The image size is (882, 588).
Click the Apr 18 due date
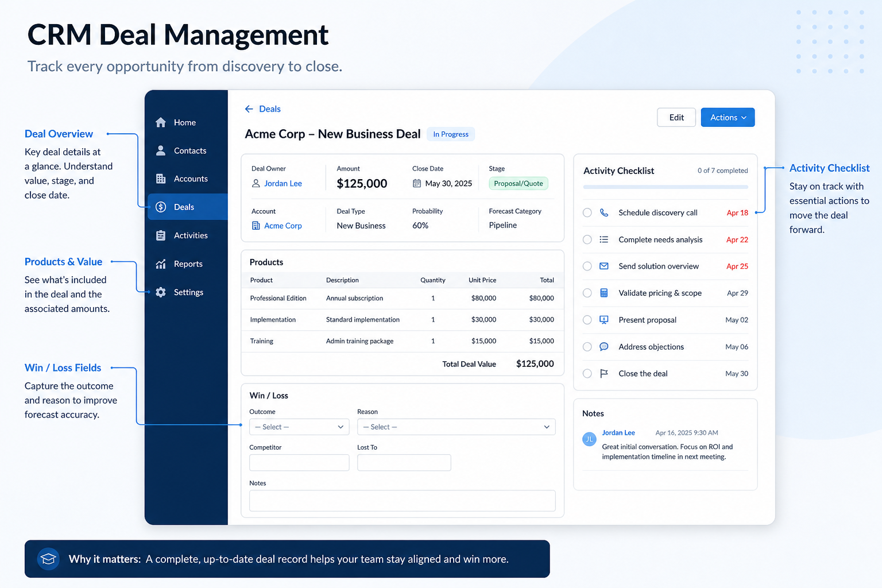click(737, 212)
